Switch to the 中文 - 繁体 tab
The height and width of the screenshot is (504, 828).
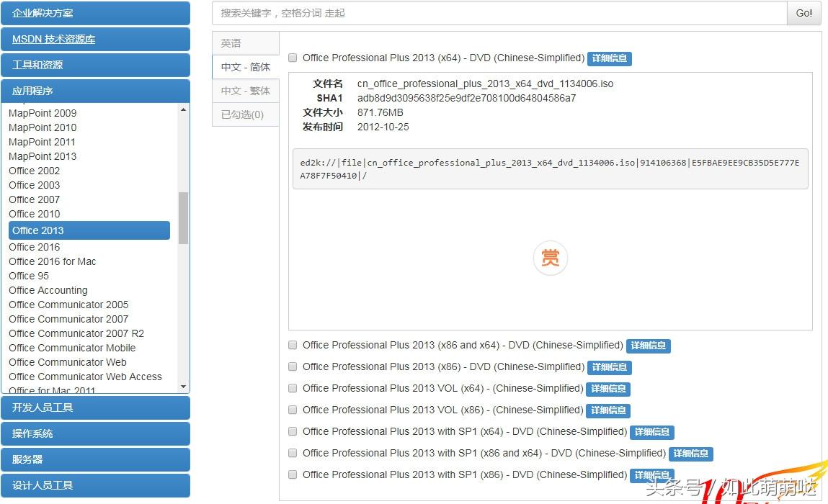(x=246, y=91)
